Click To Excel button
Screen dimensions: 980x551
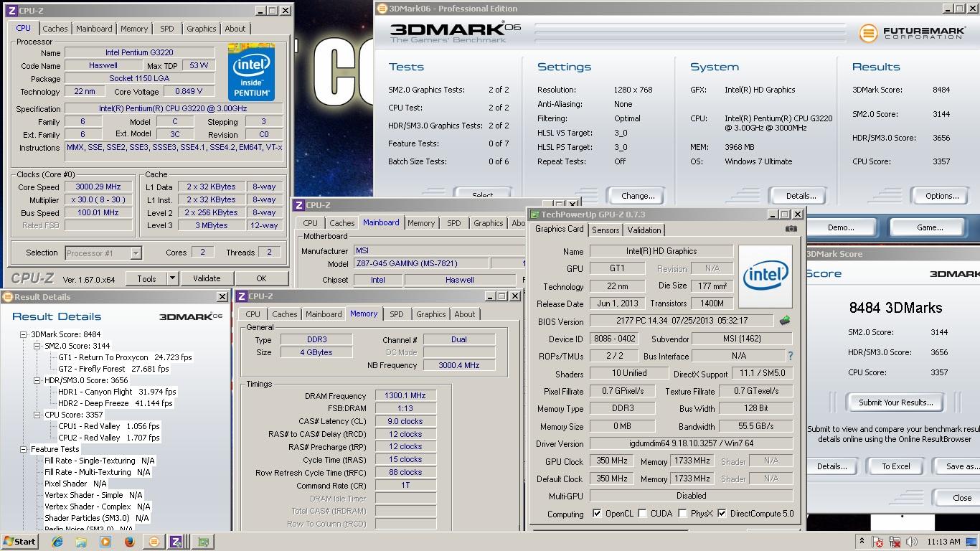click(896, 466)
